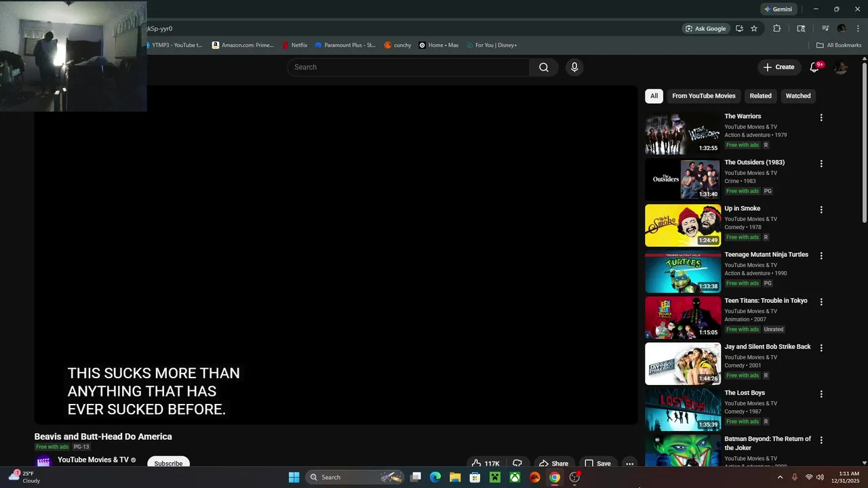Open Paramount Plus bookmark
This screenshot has width=868, height=488.
click(345, 45)
